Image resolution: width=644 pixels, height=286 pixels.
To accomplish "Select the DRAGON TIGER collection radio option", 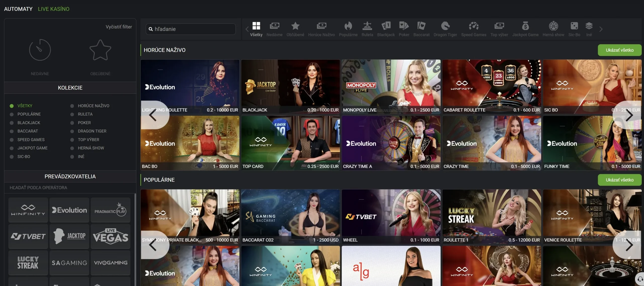I will [72, 131].
